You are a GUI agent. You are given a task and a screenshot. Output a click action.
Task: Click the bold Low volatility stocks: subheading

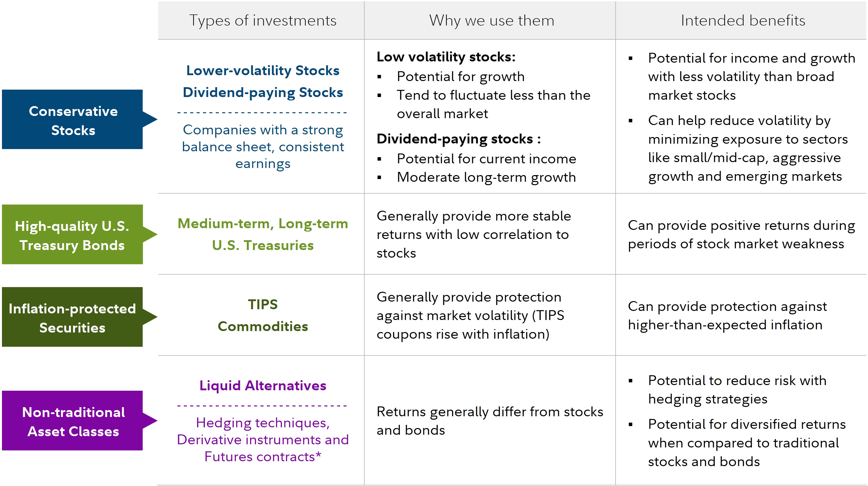click(446, 57)
